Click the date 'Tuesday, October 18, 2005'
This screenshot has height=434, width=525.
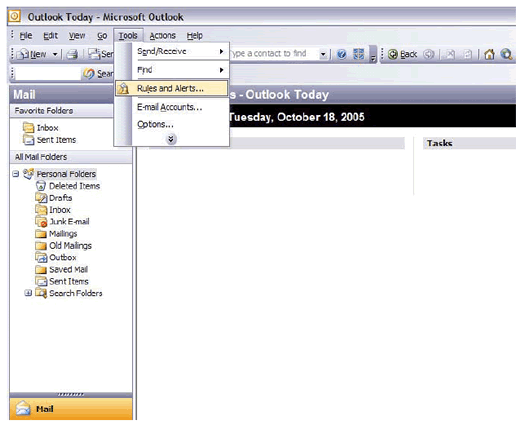click(x=297, y=117)
